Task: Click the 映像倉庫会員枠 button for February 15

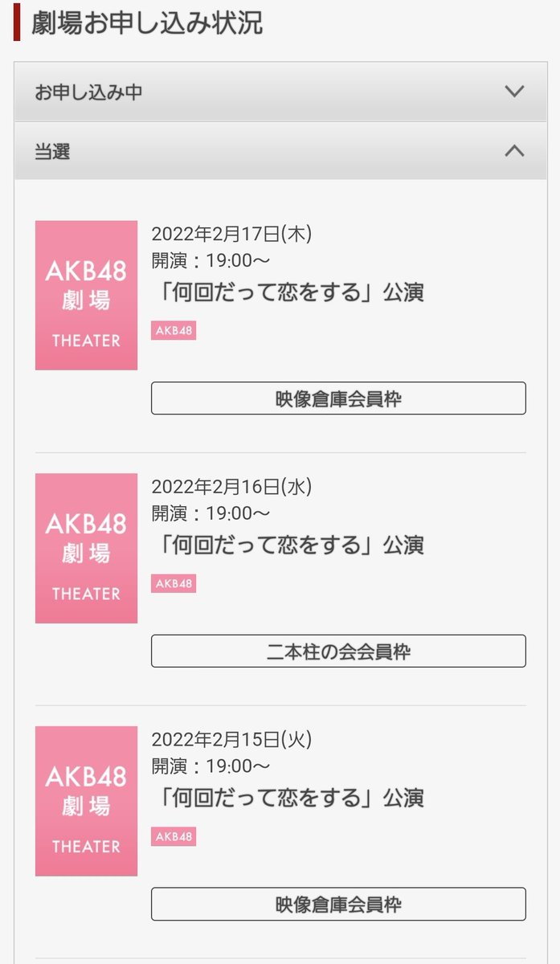Action: [338, 904]
